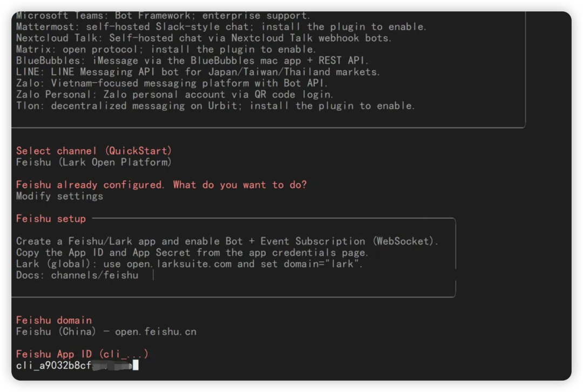Click the Mattermost self-hosted Slack-style line
Screen dimensions: 583x392
tap(221, 26)
